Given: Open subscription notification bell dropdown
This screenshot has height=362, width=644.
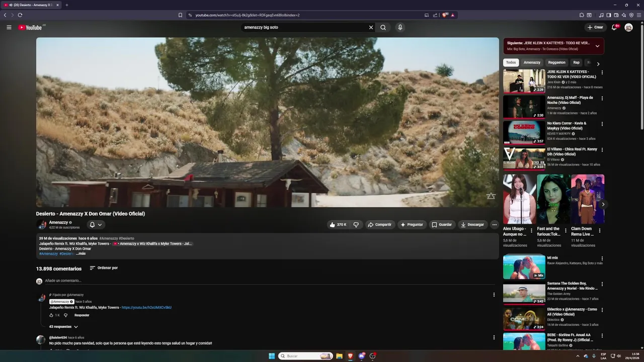Looking at the screenshot, I should (x=96, y=225).
